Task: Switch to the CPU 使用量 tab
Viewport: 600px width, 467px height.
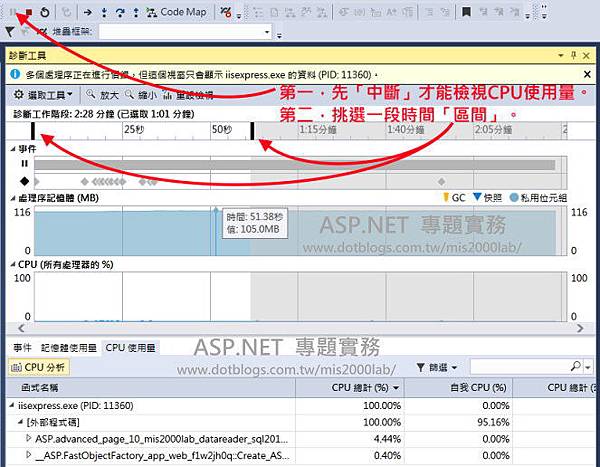Action: click(130, 348)
